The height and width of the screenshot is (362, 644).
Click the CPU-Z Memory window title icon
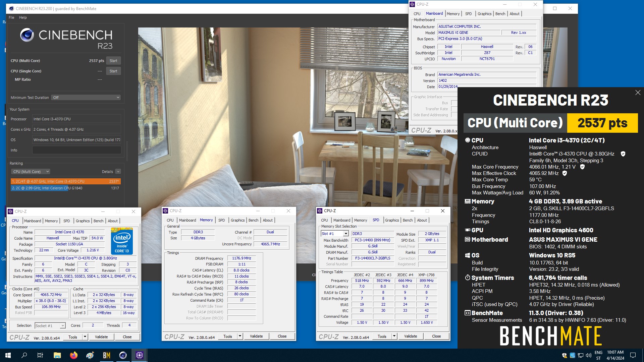(165, 211)
